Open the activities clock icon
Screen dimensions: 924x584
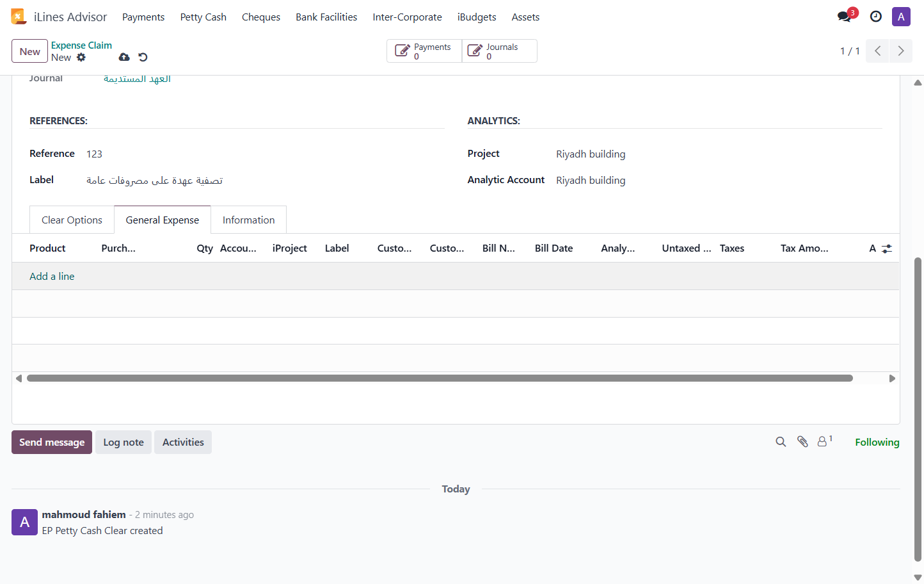tap(876, 17)
